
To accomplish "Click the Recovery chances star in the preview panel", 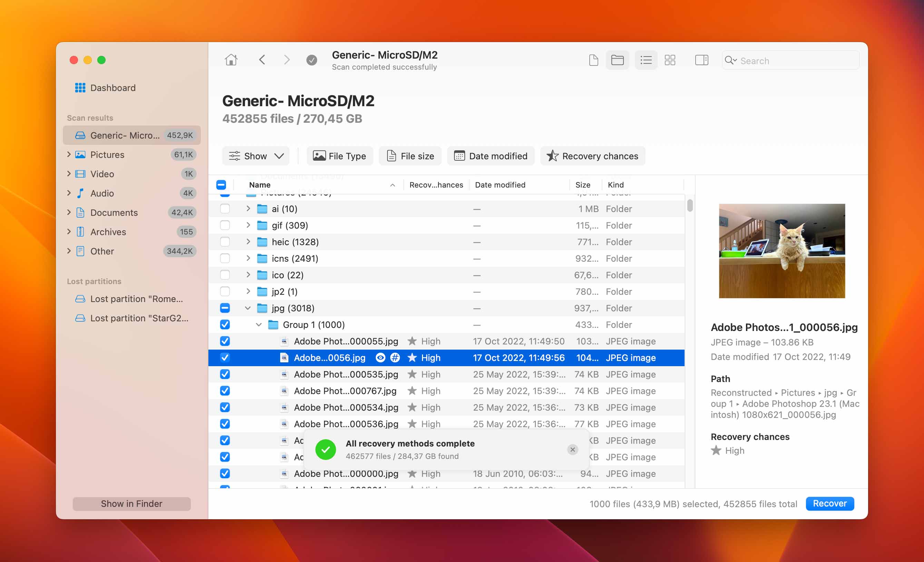I will [716, 450].
